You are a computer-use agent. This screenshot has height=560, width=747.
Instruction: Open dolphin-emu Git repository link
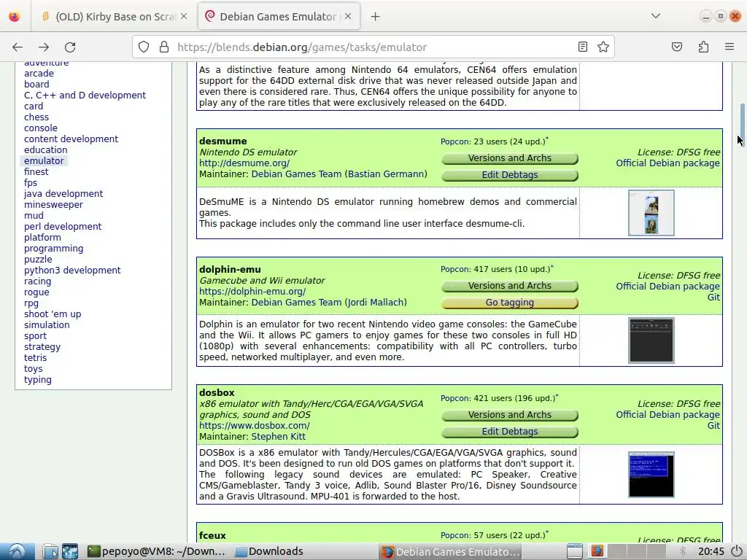coord(713,297)
